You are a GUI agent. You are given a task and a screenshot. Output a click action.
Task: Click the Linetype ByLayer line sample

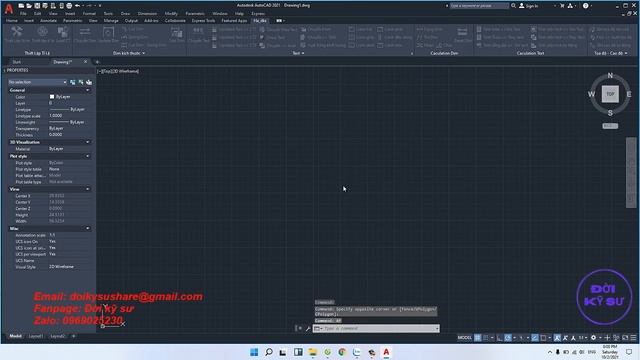tap(59, 109)
